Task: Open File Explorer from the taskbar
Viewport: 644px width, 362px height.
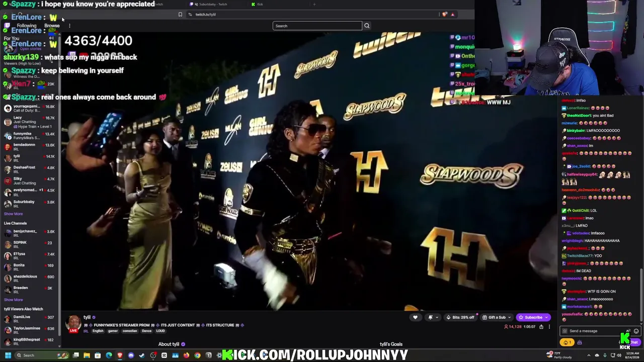Action: [87, 355]
